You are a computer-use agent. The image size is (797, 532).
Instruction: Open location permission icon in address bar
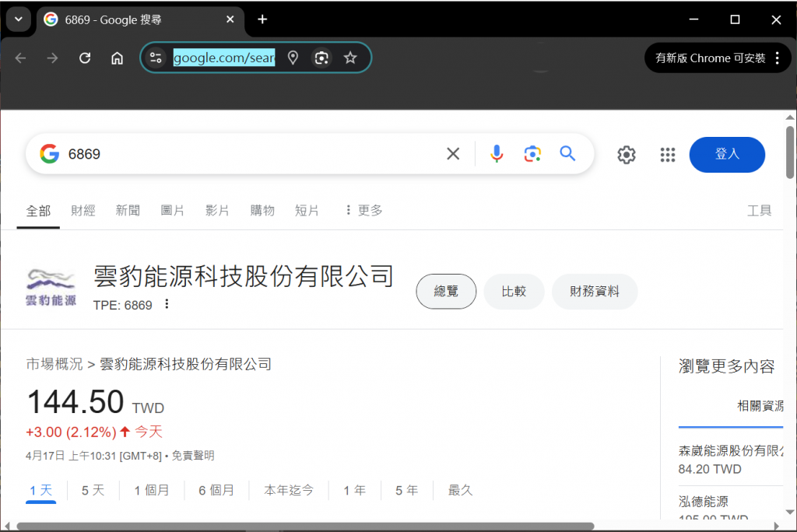point(293,58)
